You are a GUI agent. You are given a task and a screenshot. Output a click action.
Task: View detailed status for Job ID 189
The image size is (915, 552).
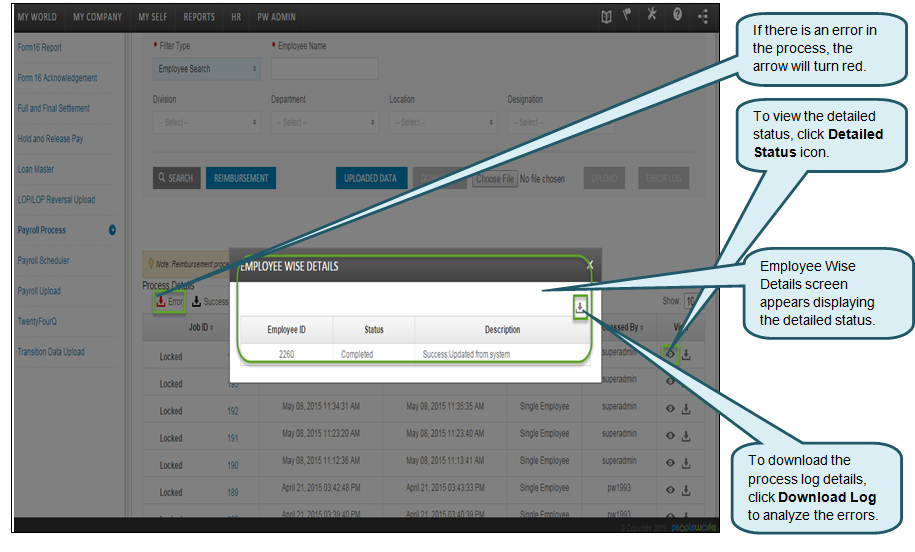(x=670, y=490)
